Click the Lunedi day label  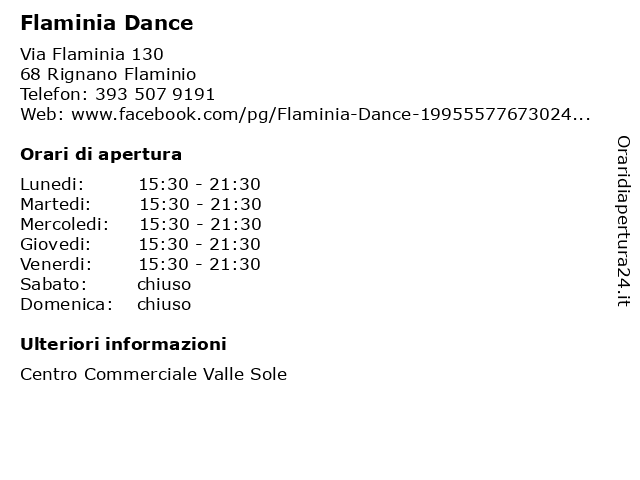click(x=52, y=184)
